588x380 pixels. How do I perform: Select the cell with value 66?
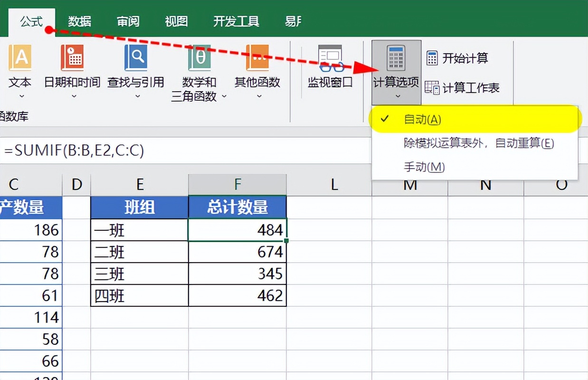(31, 361)
